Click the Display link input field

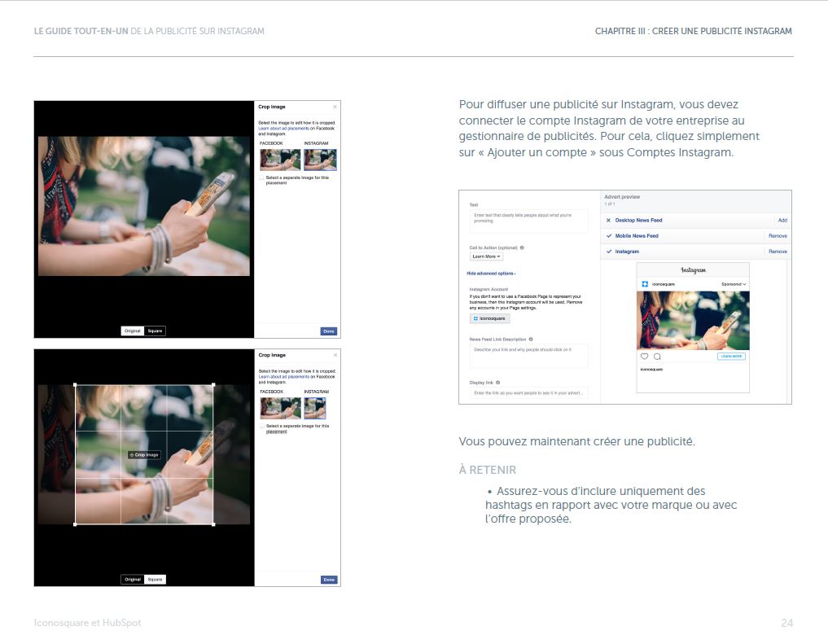528,393
